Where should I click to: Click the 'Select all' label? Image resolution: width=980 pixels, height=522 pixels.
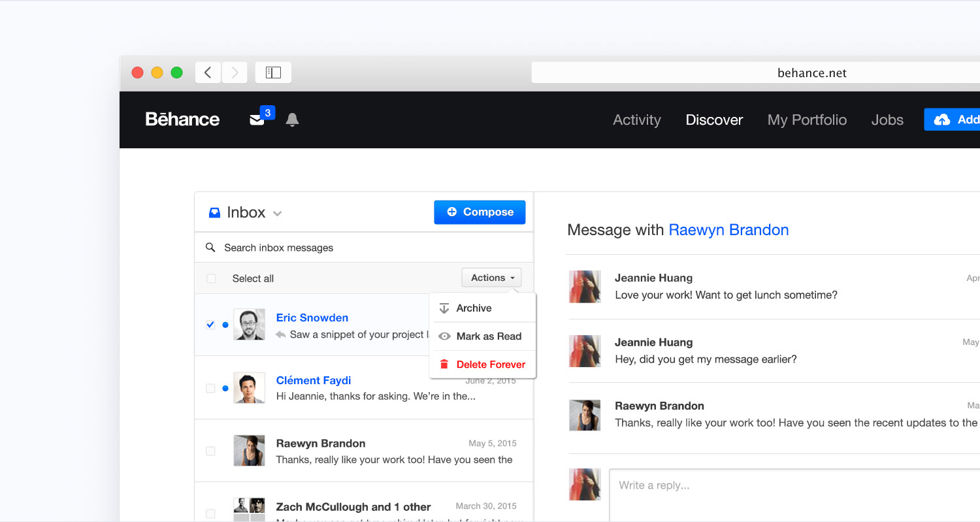pos(253,278)
